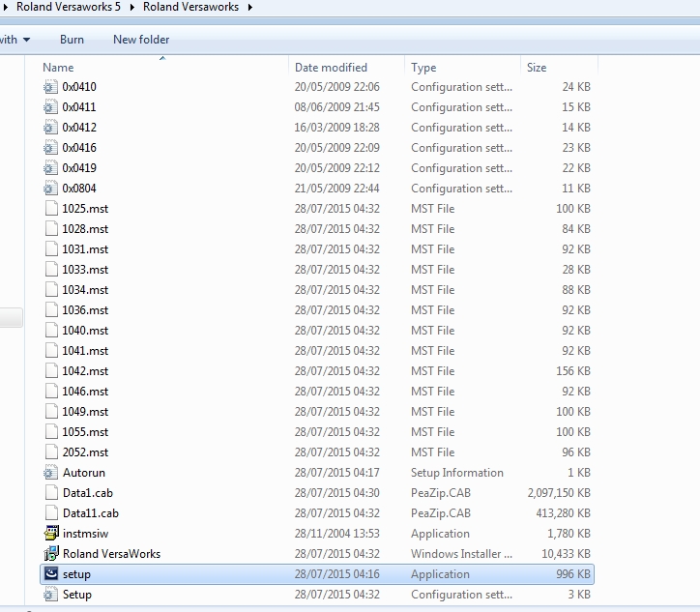Select the 1049.mst file icon

(51, 412)
